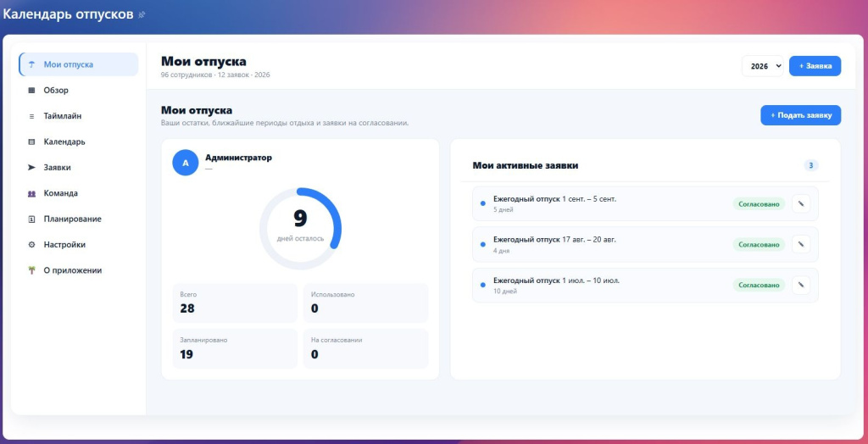Click the Команда people icon

31,193
